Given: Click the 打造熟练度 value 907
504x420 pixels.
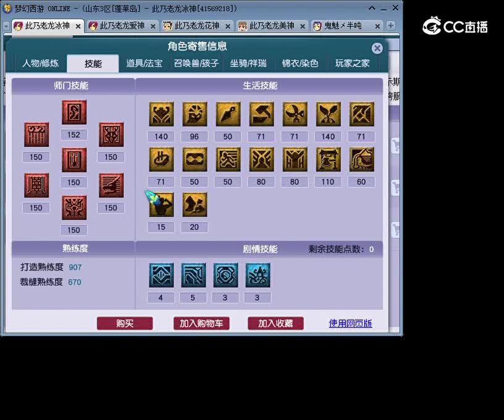Looking at the screenshot, I should pyautogui.click(x=75, y=267).
